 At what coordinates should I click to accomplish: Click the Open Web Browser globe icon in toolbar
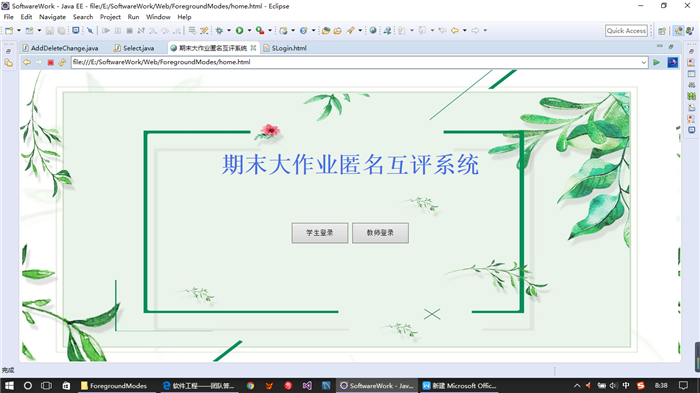click(x=373, y=30)
